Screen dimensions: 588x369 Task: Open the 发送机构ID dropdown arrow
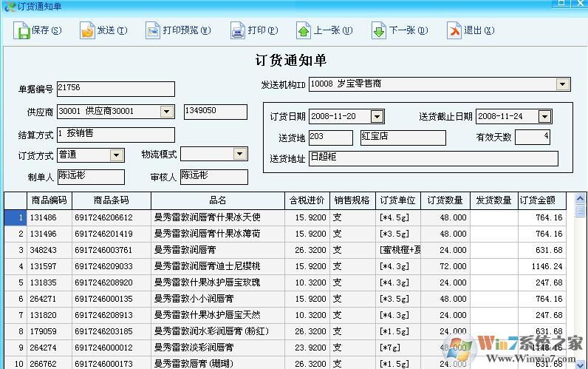564,84
